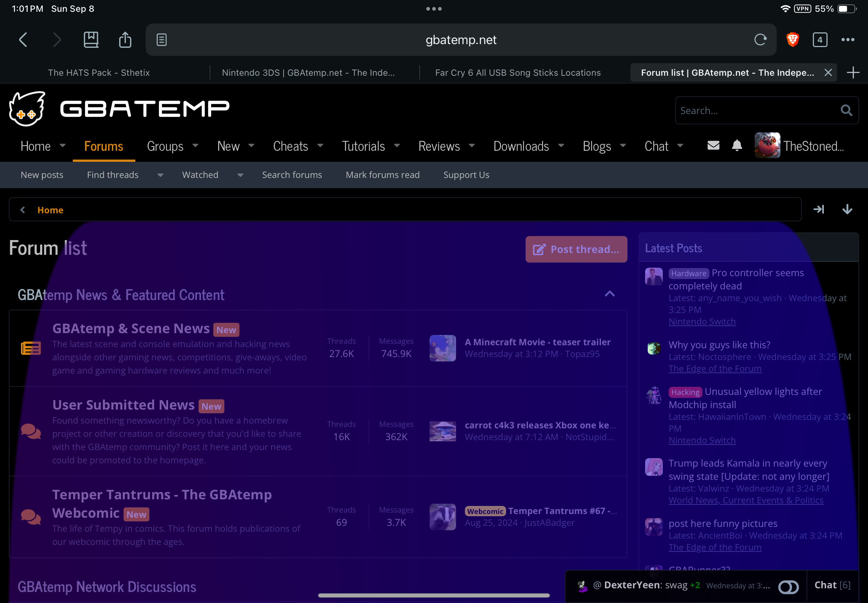The image size is (868, 603).
Task: Open the tab switcher showing 4 tabs
Action: [x=820, y=40]
